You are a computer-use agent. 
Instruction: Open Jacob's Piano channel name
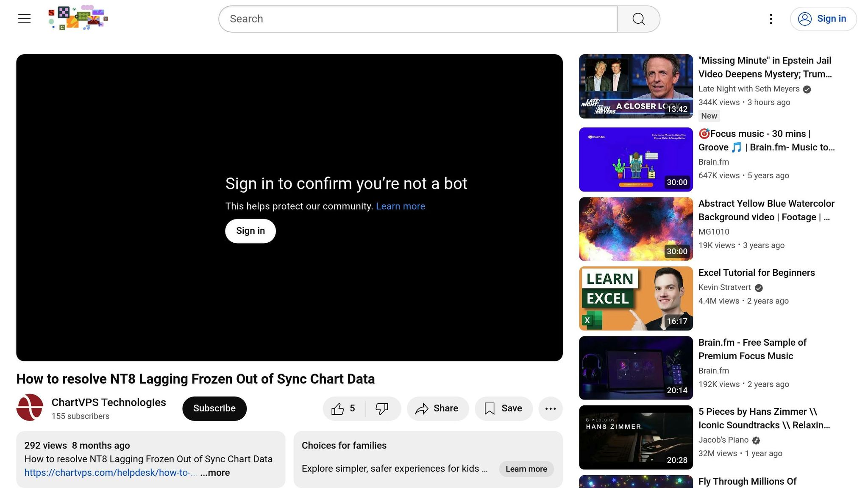click(x=723, y=440)
